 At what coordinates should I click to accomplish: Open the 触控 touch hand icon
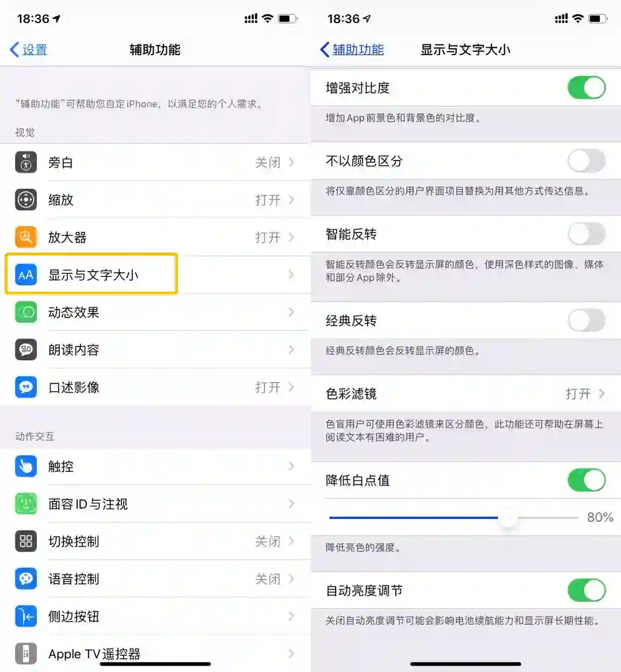(26, 466)
